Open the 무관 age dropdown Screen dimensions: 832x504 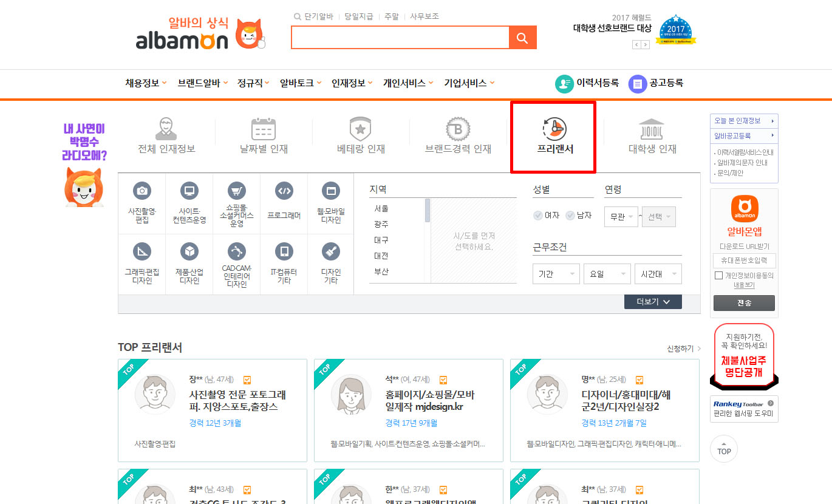click(621, 217)
